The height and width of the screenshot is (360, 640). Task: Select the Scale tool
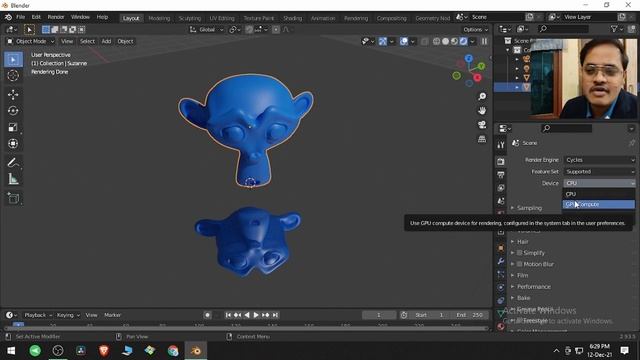click(x=13, y=127)
